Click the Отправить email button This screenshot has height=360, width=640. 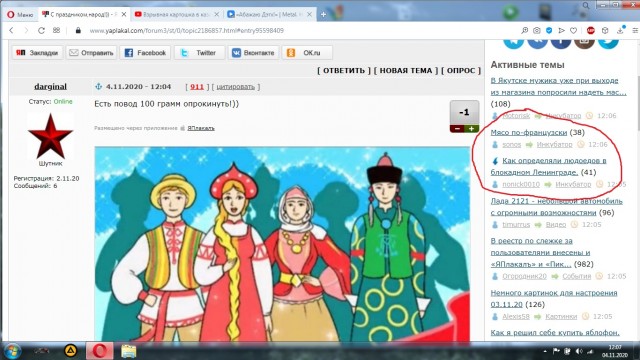92,53
